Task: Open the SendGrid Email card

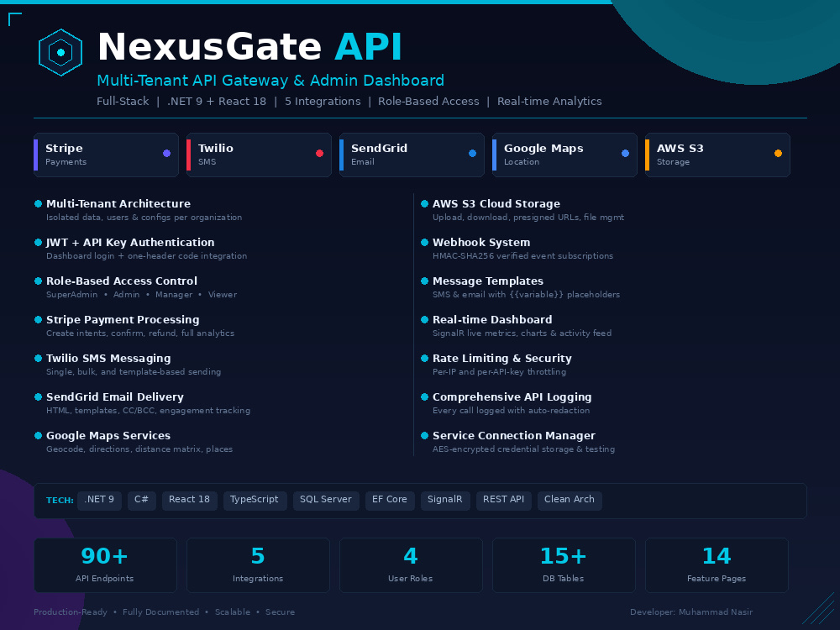Action: tap(412, 155)
